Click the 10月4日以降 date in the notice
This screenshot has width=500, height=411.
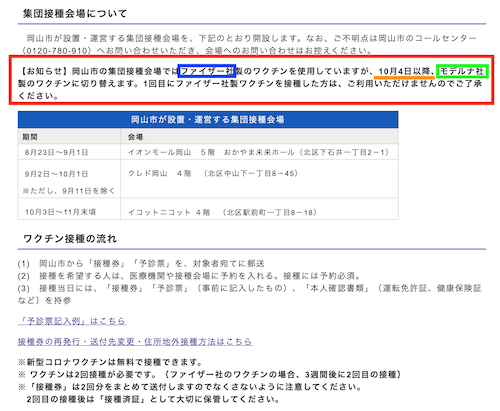point(404,71)
